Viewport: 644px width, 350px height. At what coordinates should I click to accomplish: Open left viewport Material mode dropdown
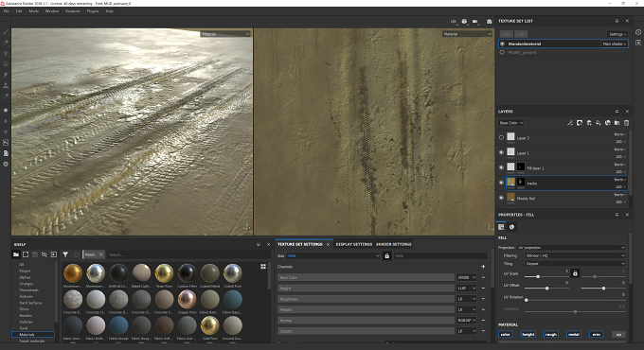point(225,34)
